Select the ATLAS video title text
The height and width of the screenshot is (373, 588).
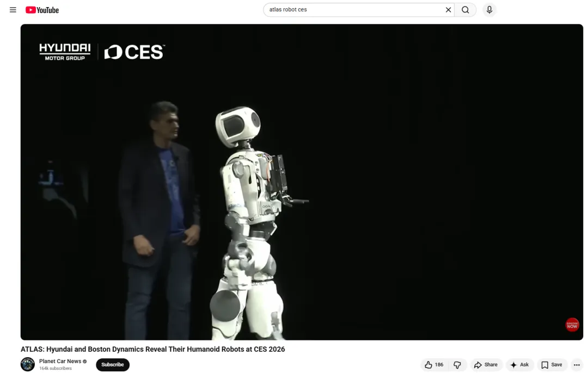(x=152, y=349)
